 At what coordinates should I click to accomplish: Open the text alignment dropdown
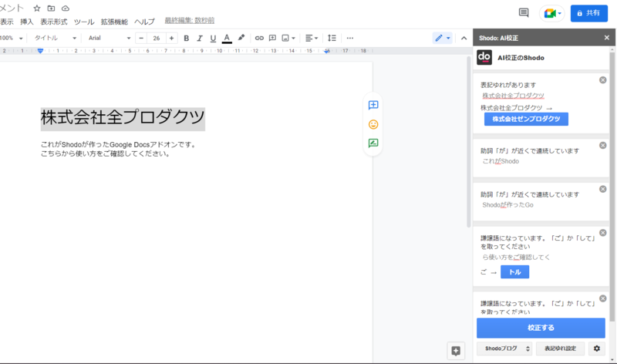(312, 38)
